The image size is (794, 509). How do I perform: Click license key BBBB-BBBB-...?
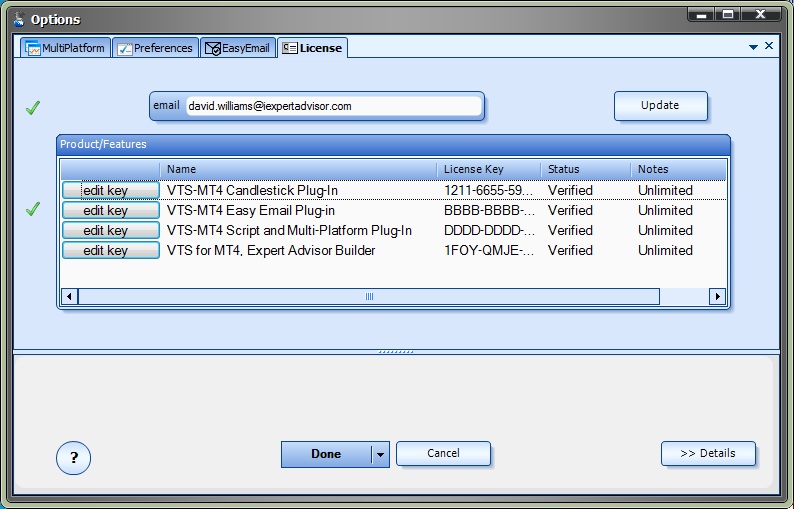click(489, 210)
